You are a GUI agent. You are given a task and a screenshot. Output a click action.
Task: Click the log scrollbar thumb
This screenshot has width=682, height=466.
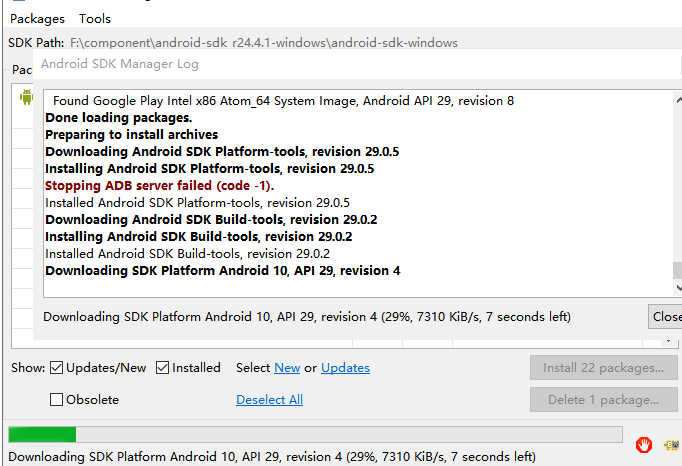point(678,270)
